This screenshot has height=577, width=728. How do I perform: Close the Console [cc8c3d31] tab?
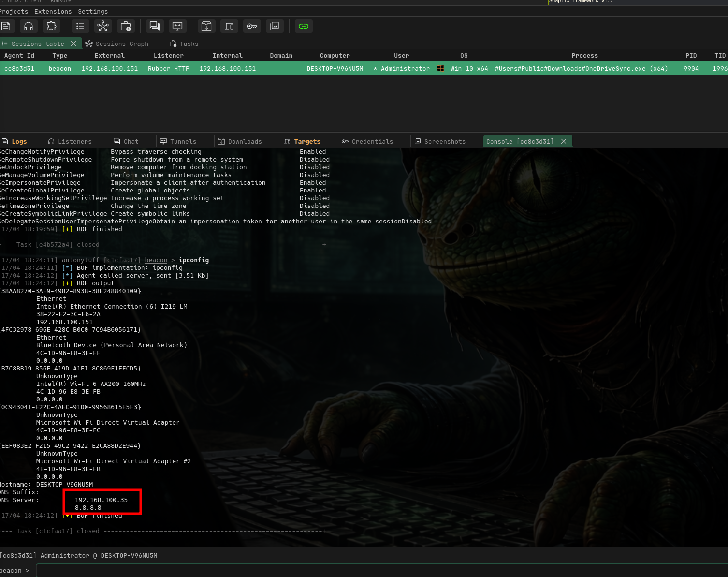pos(564,141)
